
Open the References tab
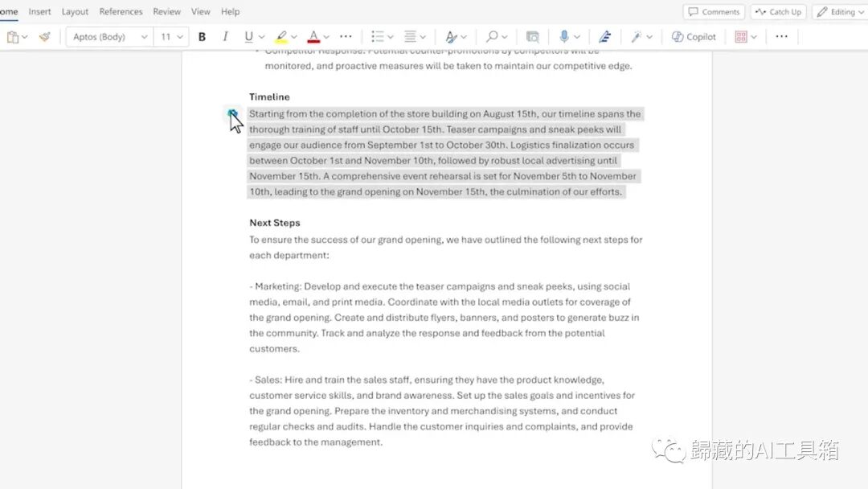pos(121,11)
